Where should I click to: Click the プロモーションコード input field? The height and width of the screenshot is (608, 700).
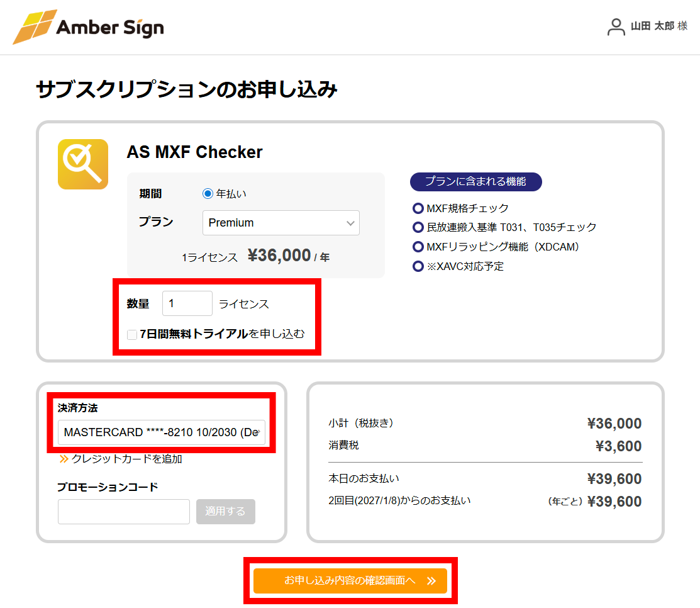click(123, 511)
